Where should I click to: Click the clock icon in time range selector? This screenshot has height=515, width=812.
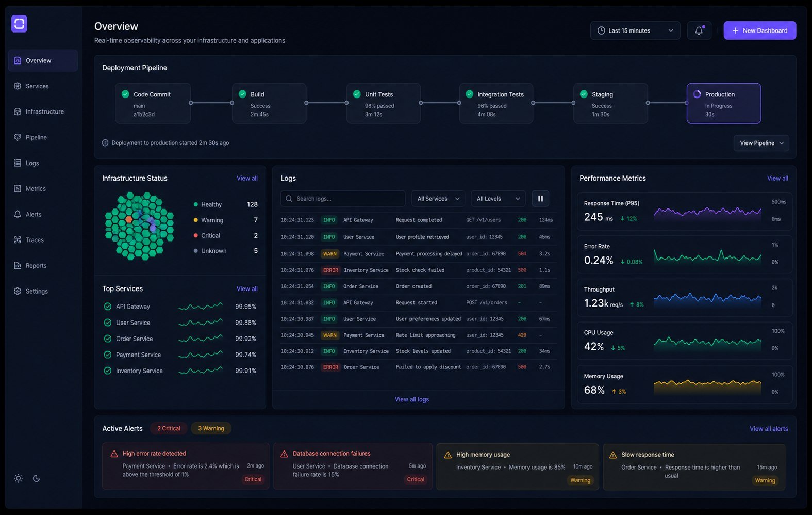tap(601, 30)
